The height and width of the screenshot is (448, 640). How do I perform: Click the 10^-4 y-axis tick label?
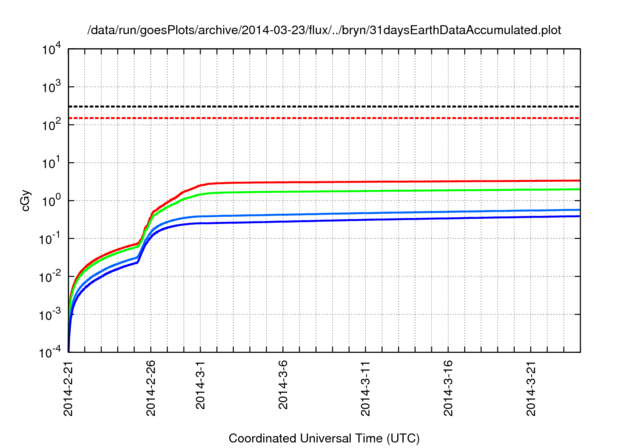[x=50, y=352]
